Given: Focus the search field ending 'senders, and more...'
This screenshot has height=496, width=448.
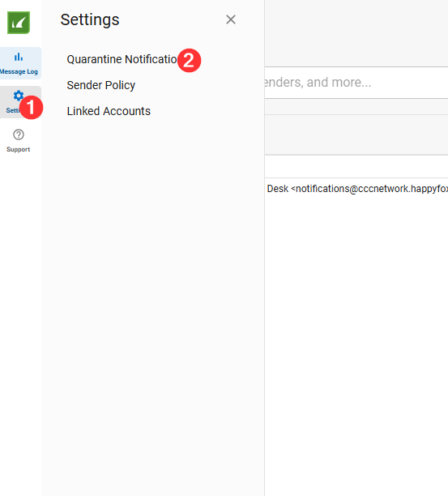Looking at the screenshot, I should click(356, 83).
